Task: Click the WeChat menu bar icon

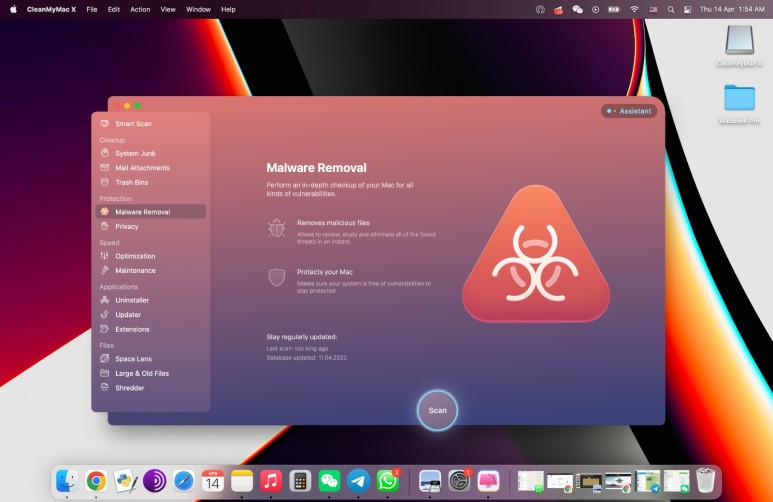Action: [577, 9]
